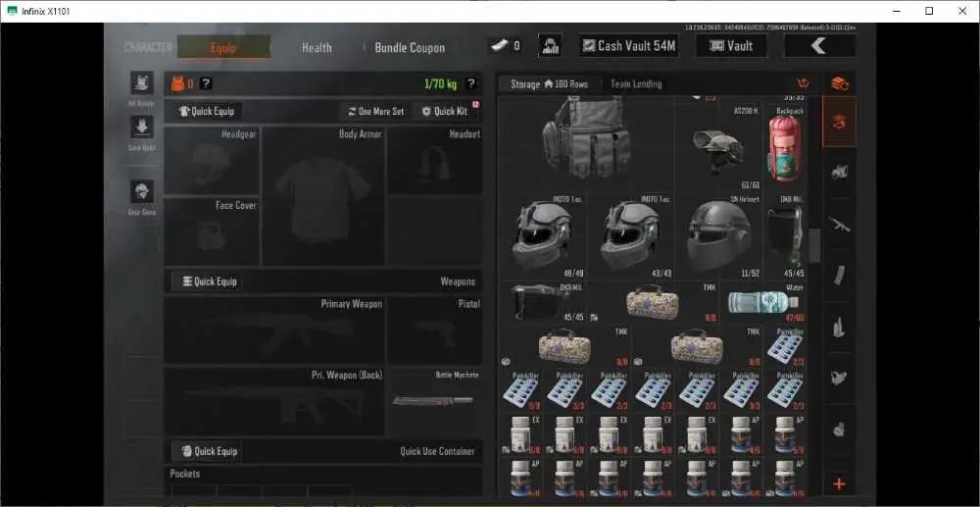The width and height of the screenshot is (980, 507).
Task: Click the orange plus icon in sidebar
Action: point(839,484)
